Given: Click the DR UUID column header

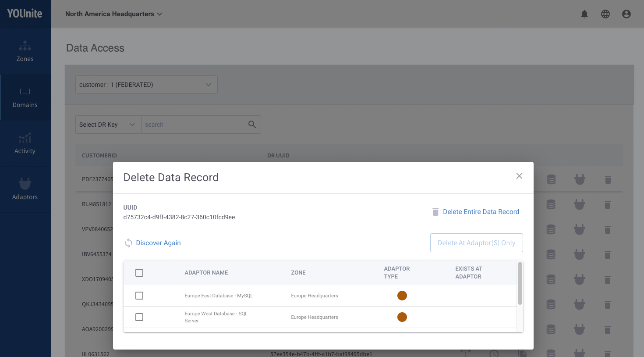Looking at the screenshot, I should tap(278, 156).
